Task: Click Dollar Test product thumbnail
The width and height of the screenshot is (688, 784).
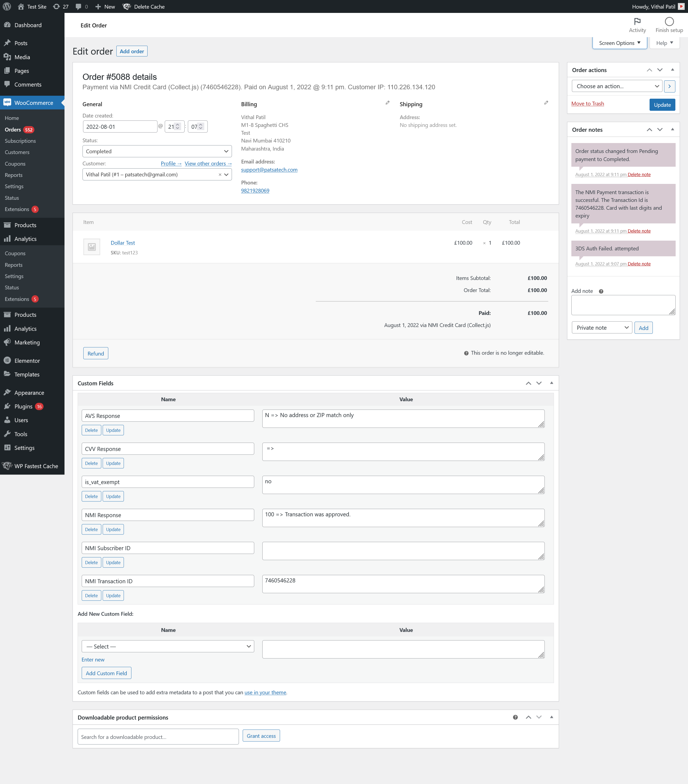Action: 92,247
